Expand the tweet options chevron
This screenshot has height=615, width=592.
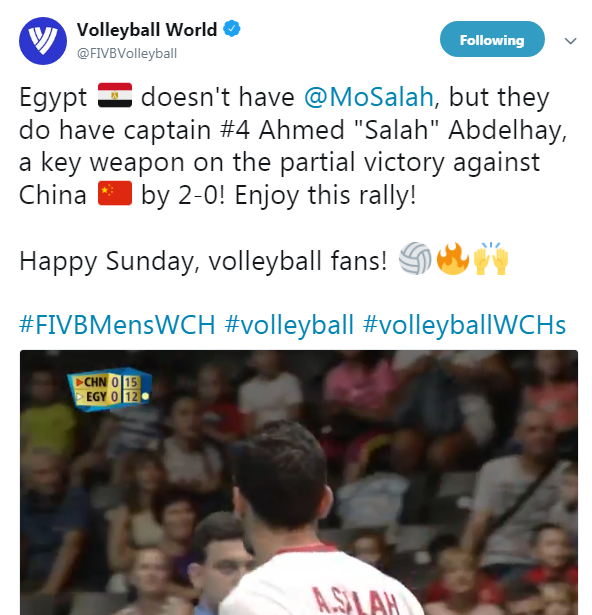coord(570,40)
